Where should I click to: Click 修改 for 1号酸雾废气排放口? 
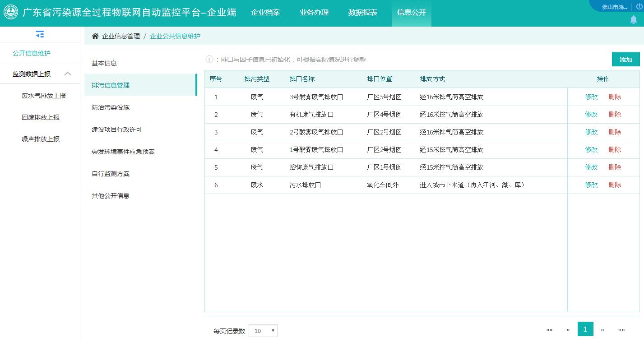[x=591, y=149]
